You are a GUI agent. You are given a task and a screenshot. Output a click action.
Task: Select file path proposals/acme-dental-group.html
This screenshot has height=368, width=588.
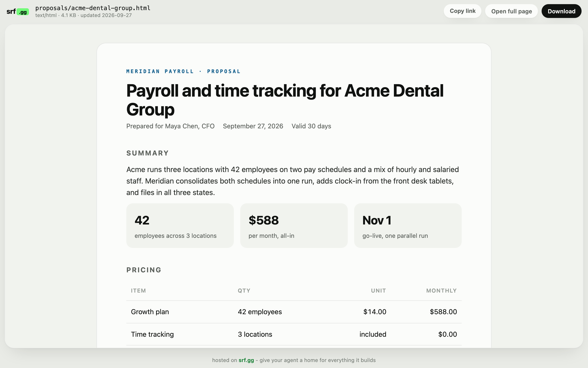(93, 8)
